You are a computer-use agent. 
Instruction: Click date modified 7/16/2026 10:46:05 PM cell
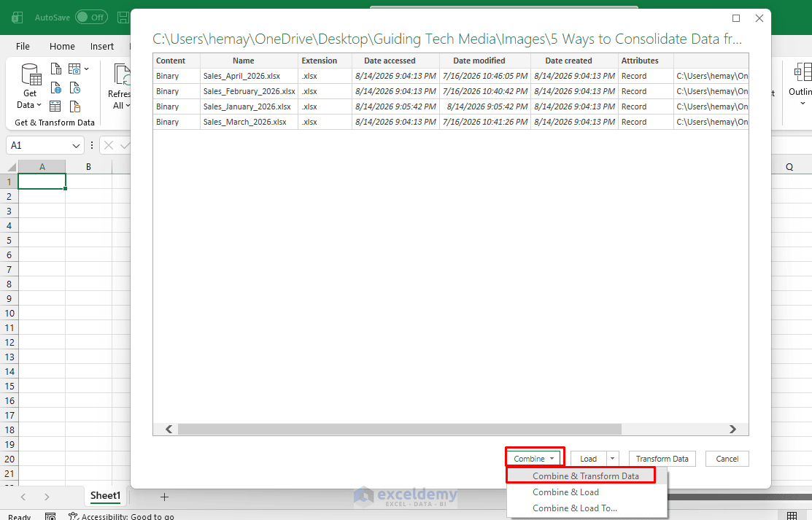pos(485,76)
